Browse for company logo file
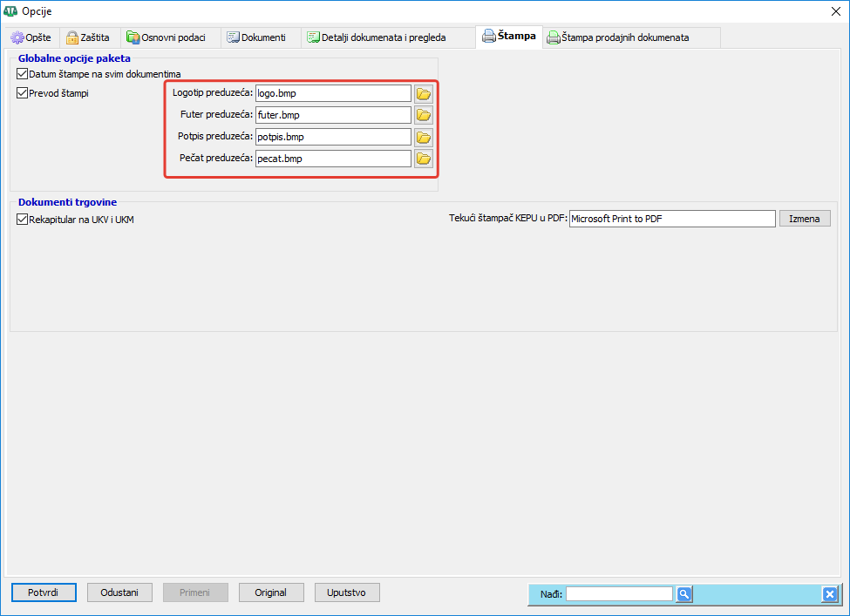850x616 pixels. point(424,93)
